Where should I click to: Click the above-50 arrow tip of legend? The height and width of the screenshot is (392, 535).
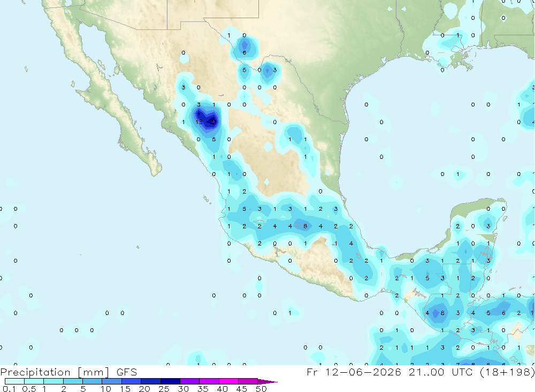pyautogui.click(x=268, y=382)
